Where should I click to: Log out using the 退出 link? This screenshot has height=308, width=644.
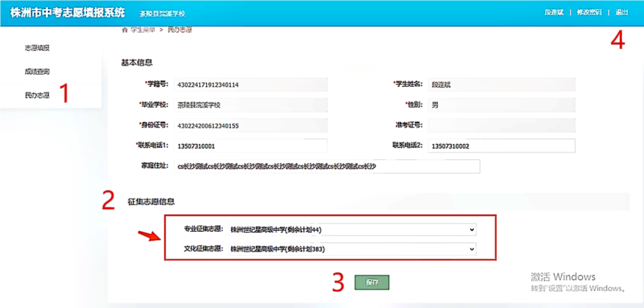(621, 13)
